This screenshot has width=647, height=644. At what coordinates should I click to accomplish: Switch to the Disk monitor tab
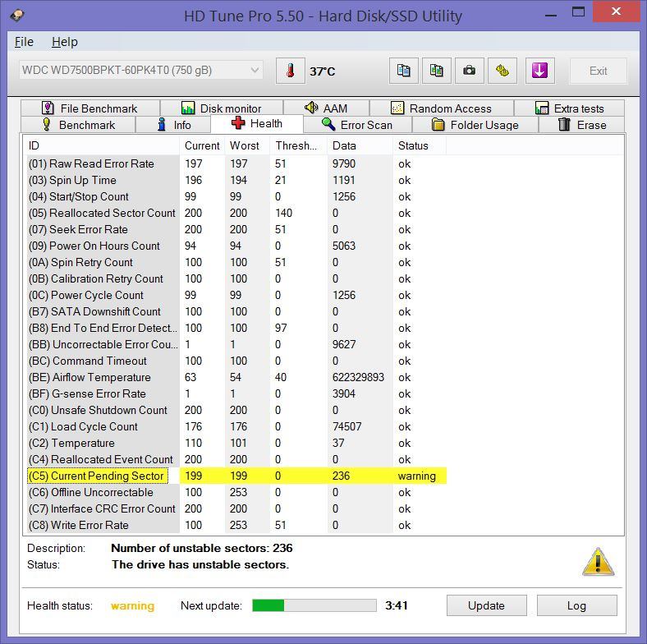[222, 108]
